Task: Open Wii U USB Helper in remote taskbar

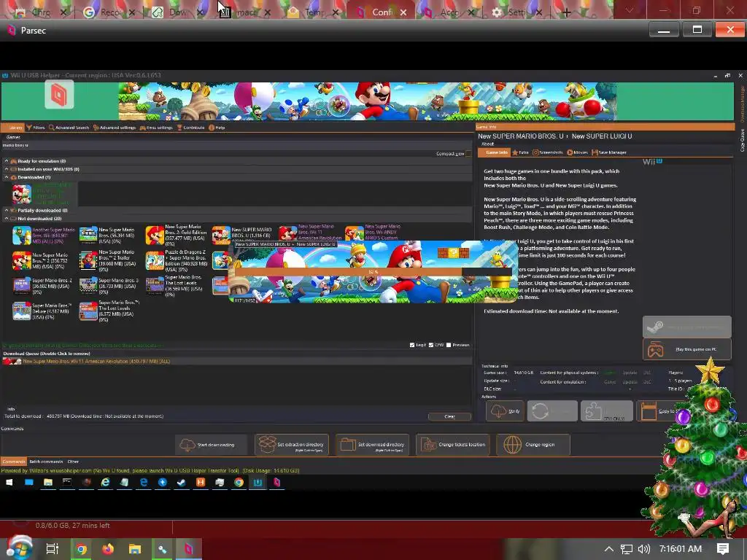Action: 258,483
